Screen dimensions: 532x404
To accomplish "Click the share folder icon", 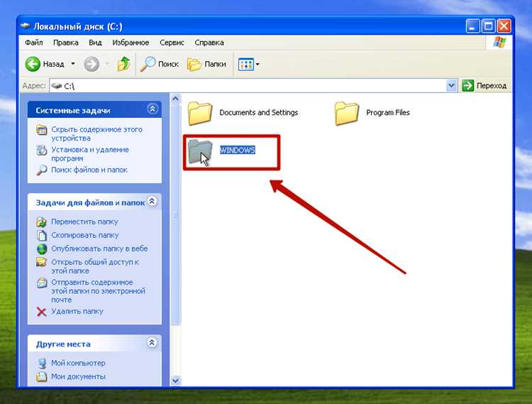I will click(42, 262).
